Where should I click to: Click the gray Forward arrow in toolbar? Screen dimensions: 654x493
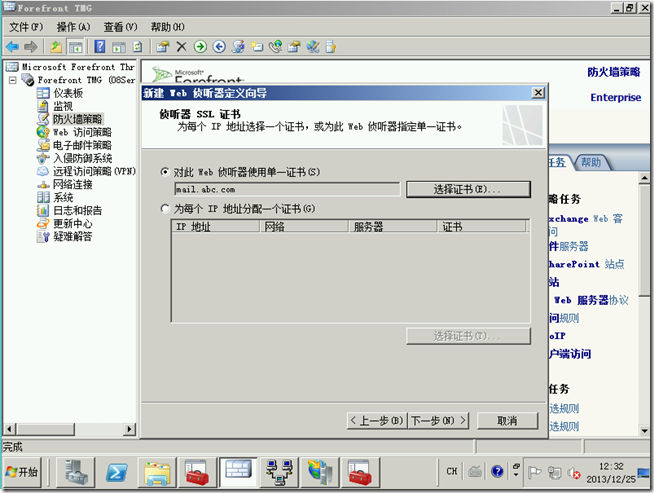(30, 47)
